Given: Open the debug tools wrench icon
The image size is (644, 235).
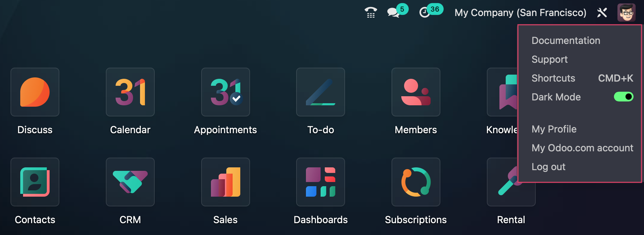Looking at the screenshot, I should 602,13.
